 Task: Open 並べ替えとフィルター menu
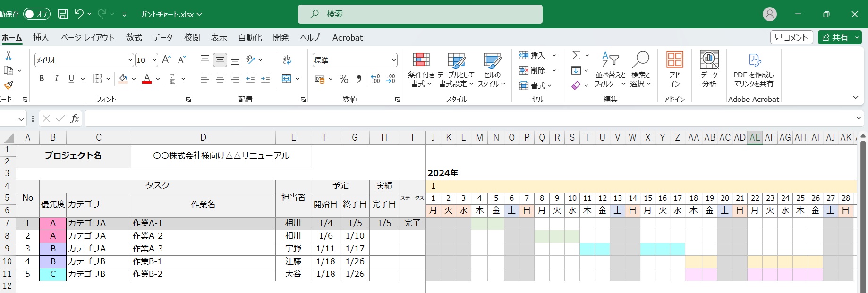coord(610,69)
